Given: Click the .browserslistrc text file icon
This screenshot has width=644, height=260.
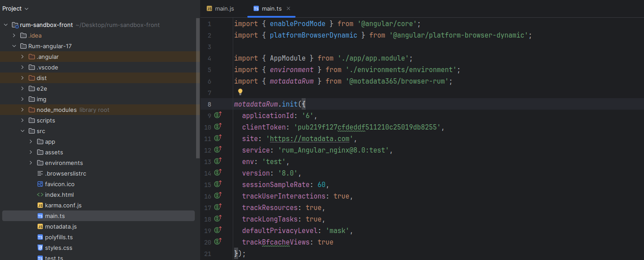Looking at the screenshot, I should tap(40, 173).
